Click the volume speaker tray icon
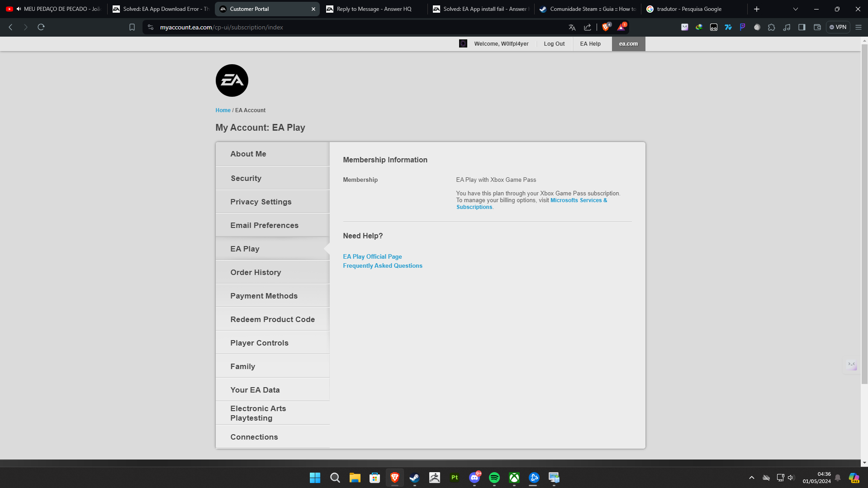 791,478
